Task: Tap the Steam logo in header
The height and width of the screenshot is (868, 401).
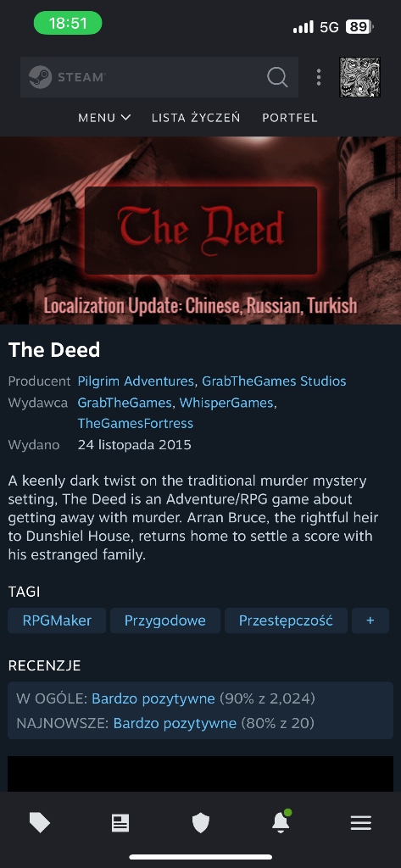Action: pyautogui.click(x=66, y=77)
